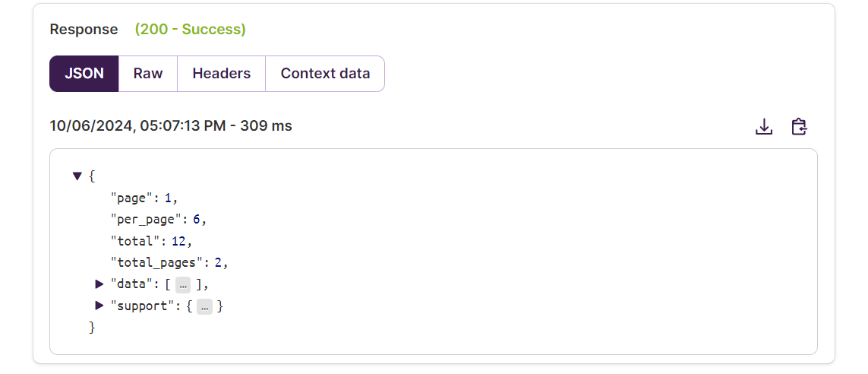868x374 pixels.
Task: Click the Response heading label
Action: pyautogui.click(x=84, y=30)
